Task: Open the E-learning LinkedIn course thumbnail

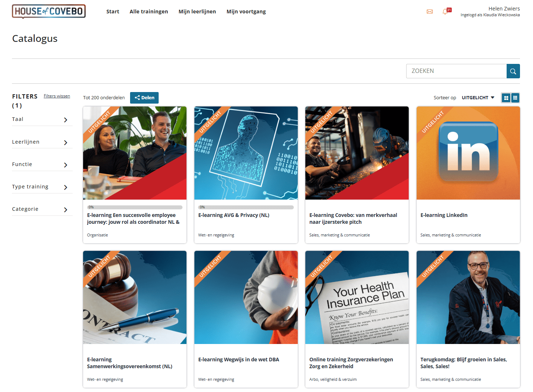Action: [x=468, y=153]
